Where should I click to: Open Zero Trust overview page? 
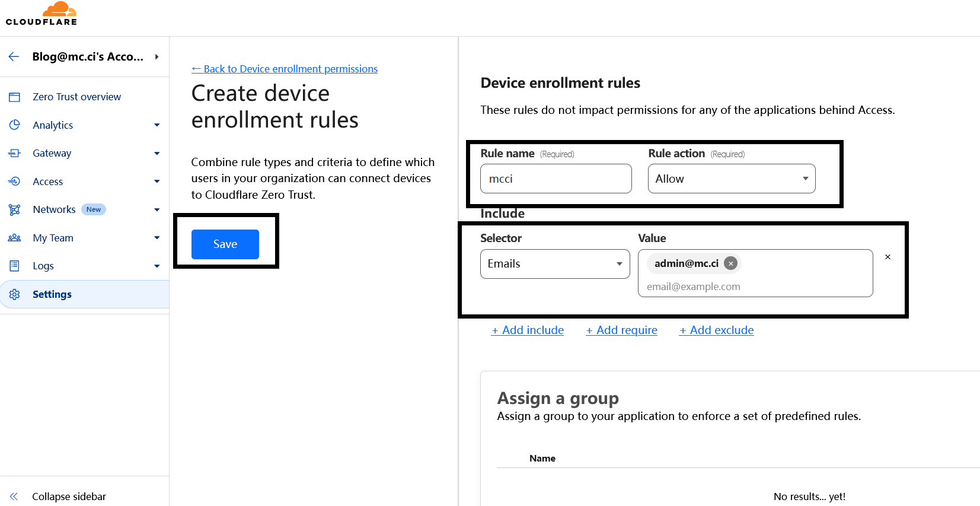point(76,97)
